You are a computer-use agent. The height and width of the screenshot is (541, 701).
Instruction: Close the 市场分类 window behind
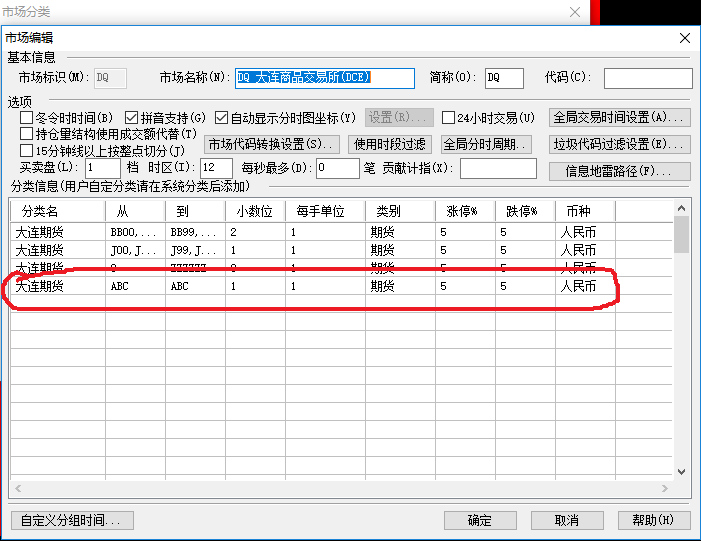575,12
